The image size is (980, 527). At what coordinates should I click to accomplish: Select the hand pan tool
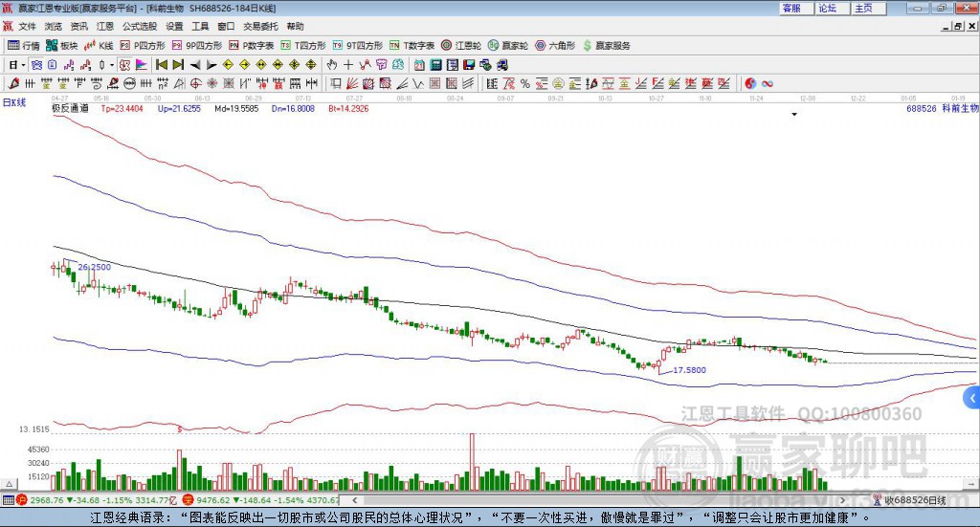pos(332,65)
